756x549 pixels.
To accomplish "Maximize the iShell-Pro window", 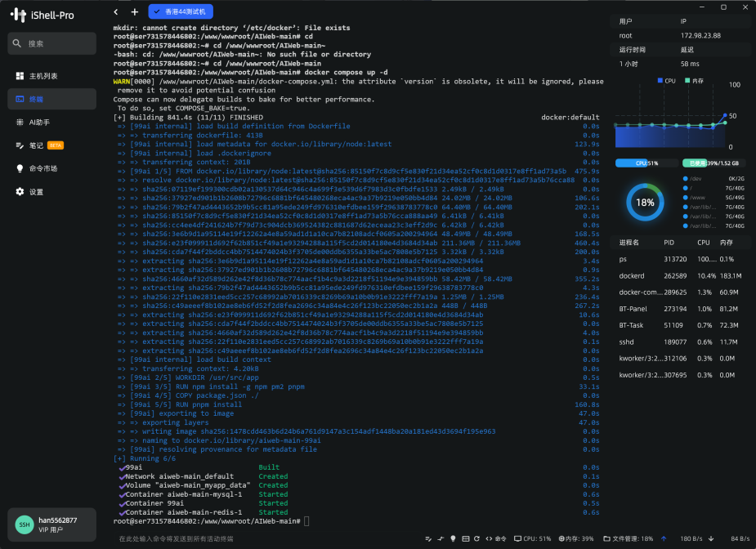I will [x=723, y=7].
